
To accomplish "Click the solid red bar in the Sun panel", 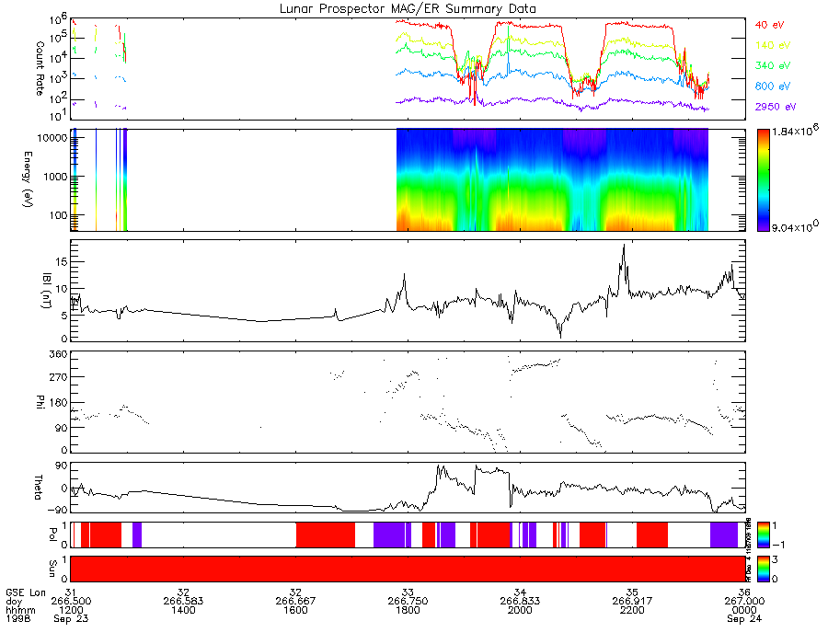I will click(408, 569).
